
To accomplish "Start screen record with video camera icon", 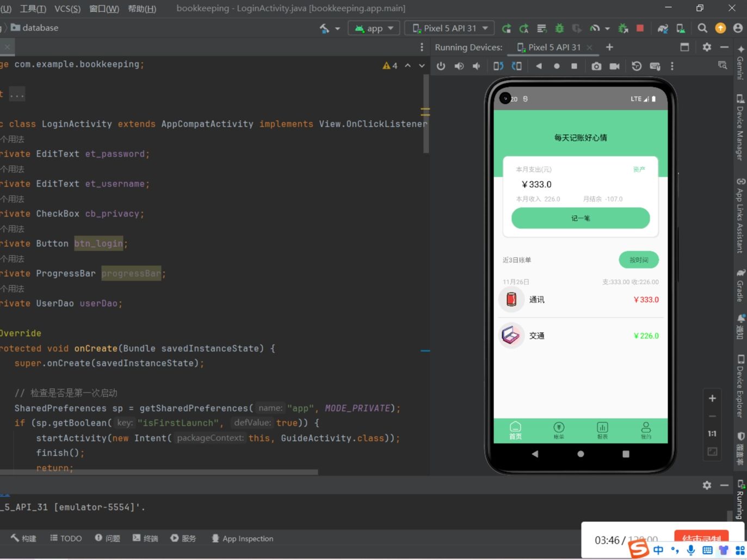I will click(x=615, y=66).
